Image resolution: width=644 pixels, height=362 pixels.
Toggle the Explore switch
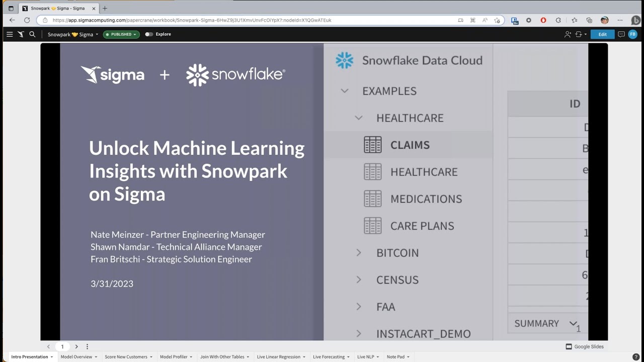[149, 34]
